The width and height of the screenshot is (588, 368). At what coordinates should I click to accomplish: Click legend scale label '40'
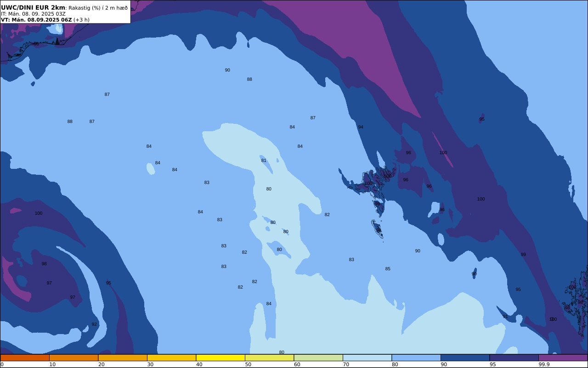(199, 364)
